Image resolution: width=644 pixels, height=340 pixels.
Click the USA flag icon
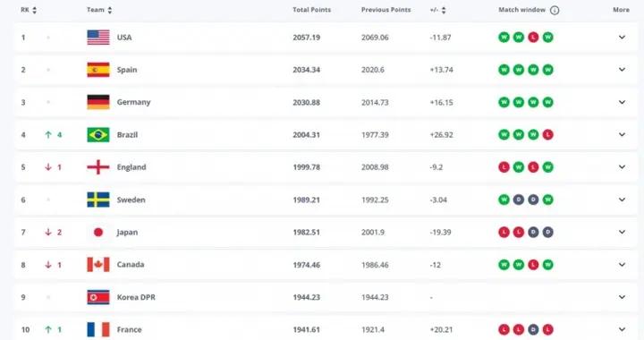(x=98, y=38)
